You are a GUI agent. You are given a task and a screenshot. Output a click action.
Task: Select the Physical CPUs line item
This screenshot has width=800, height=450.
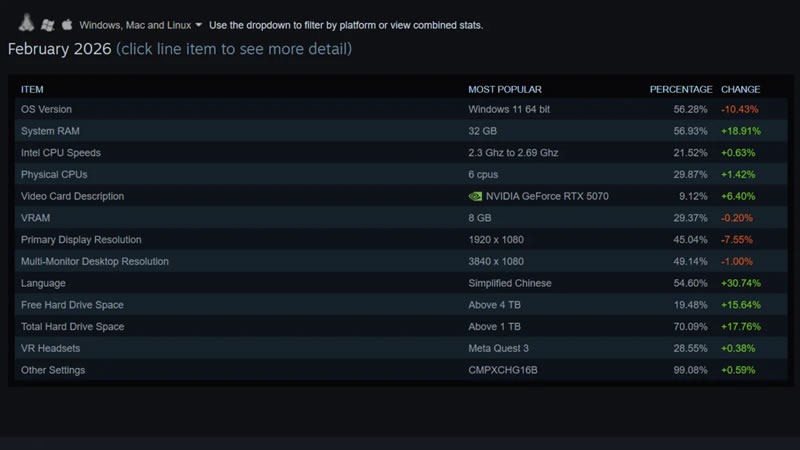52,174
